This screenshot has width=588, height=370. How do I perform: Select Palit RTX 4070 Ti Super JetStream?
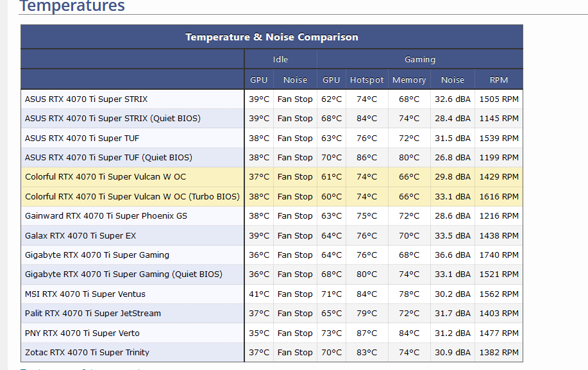point(92,314)
